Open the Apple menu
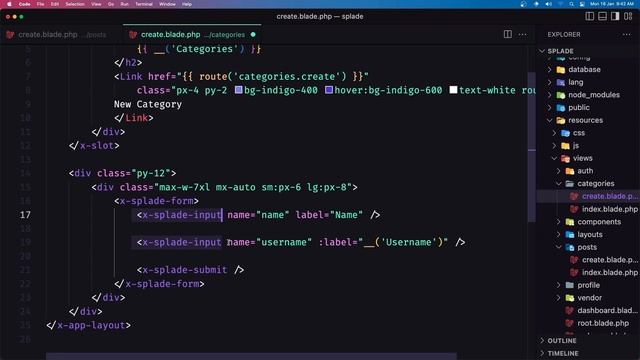 [9, 4]
